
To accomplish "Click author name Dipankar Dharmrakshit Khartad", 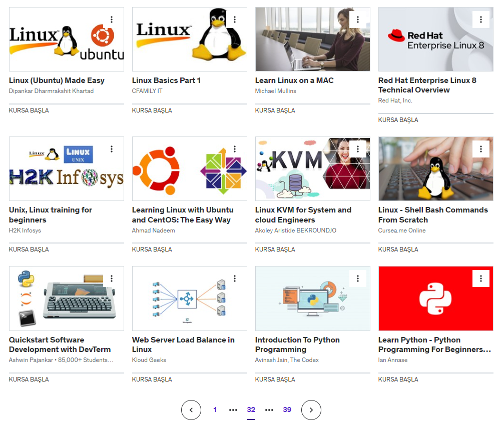I will click(51, 91).
